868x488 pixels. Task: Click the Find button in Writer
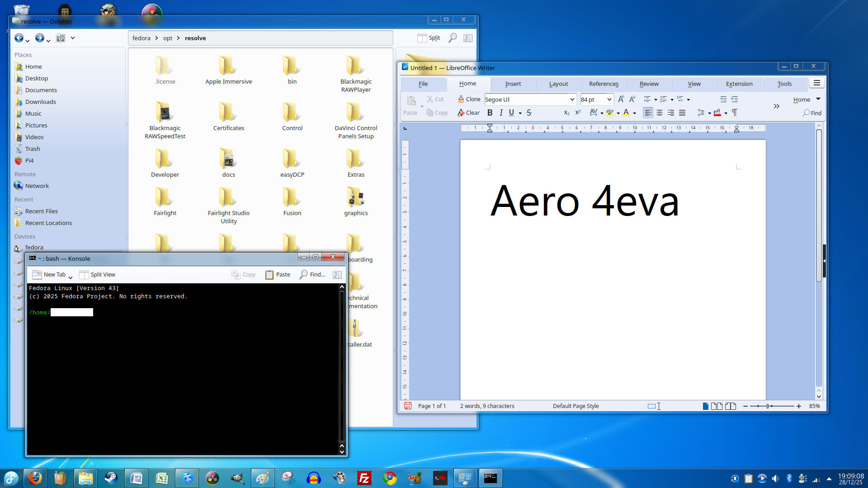coord(812,113)
